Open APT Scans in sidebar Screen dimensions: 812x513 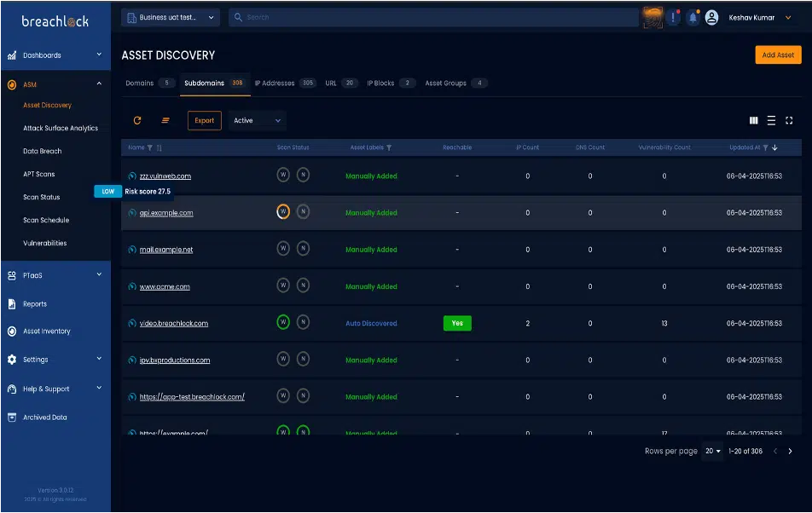(x=39, y=175)
